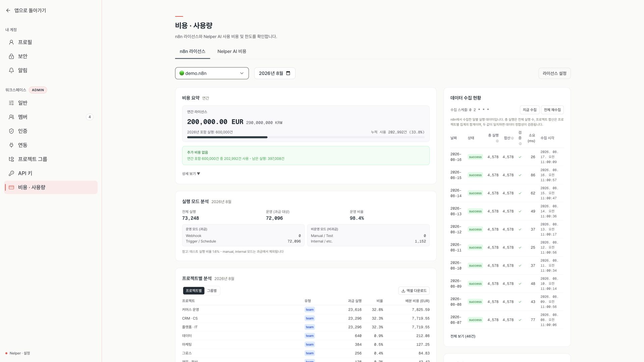Open 알림 via its bell icon
Screen dimensions: 644x362
coord(11,70)
